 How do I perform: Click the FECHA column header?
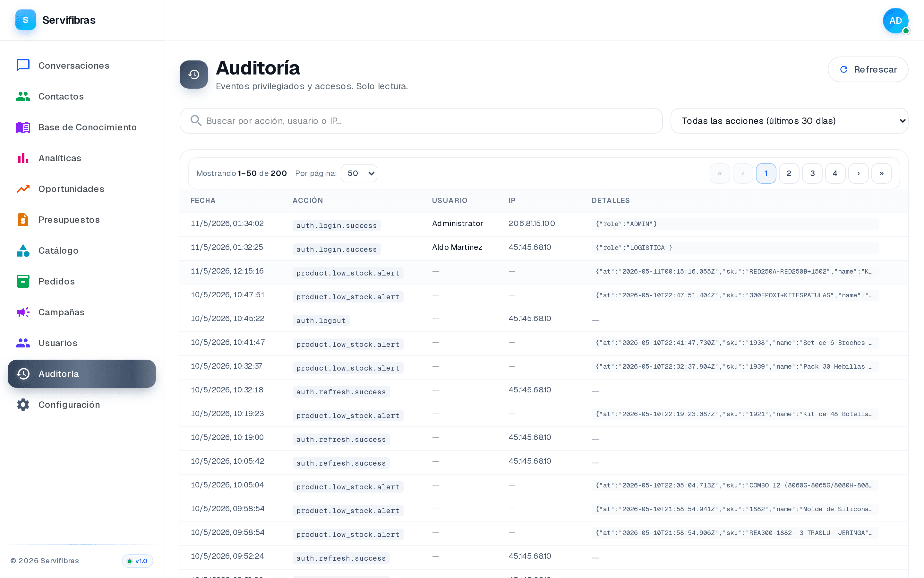(203, 200)
